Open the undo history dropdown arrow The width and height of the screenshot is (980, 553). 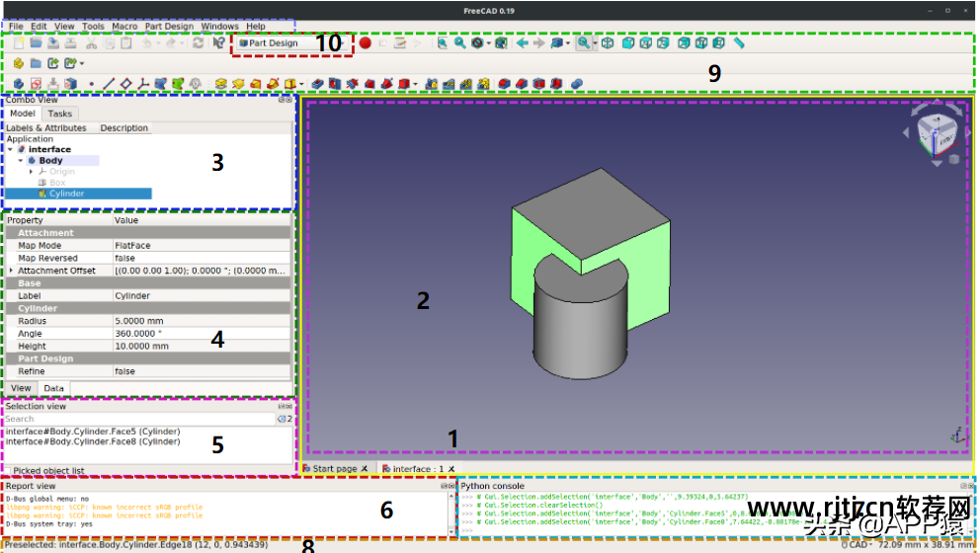[158, 43]
